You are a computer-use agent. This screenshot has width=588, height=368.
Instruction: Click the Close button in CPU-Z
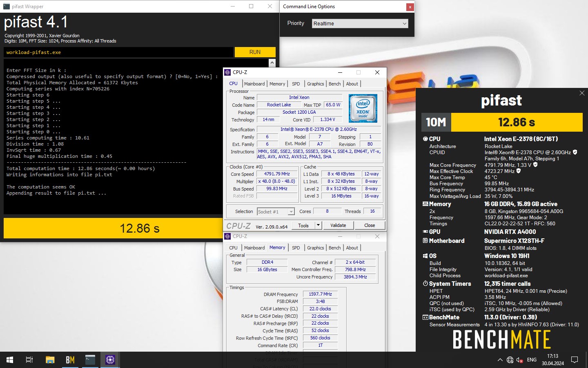[370, 225]
